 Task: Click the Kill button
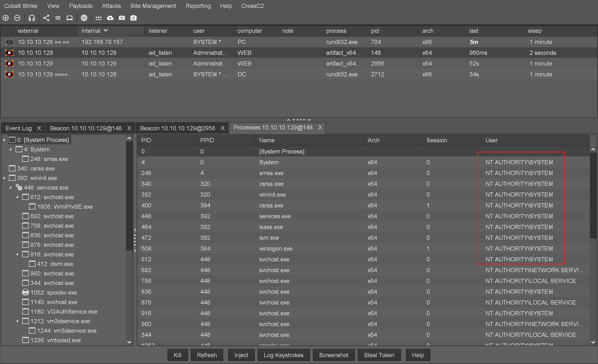click(x=177, y=355)
